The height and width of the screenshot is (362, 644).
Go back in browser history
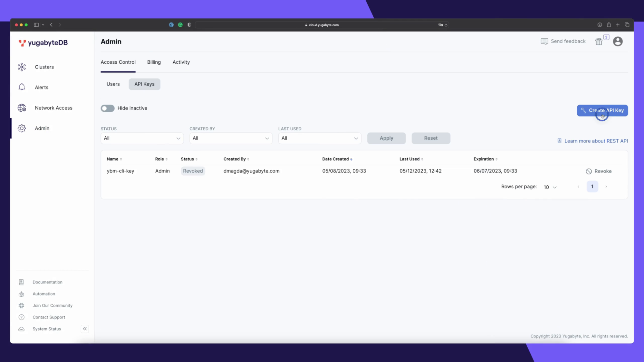(x=51, y=25)
